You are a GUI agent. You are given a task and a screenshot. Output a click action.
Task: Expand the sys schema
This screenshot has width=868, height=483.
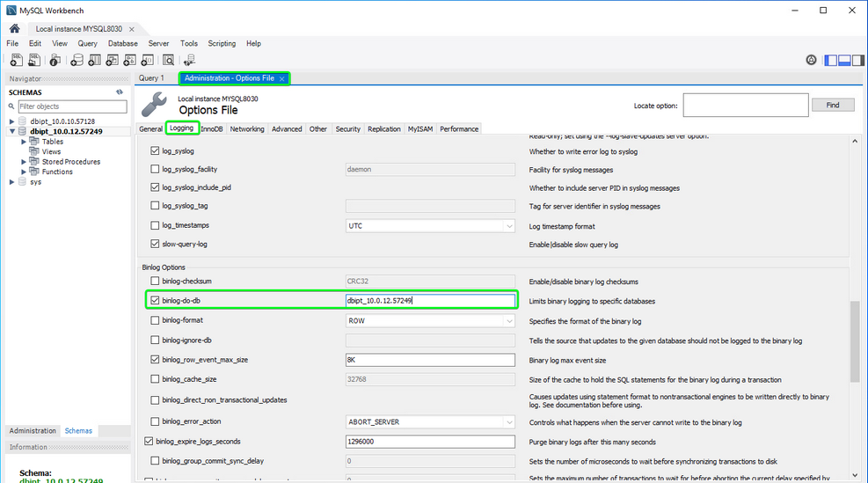[x=11, y=182]
